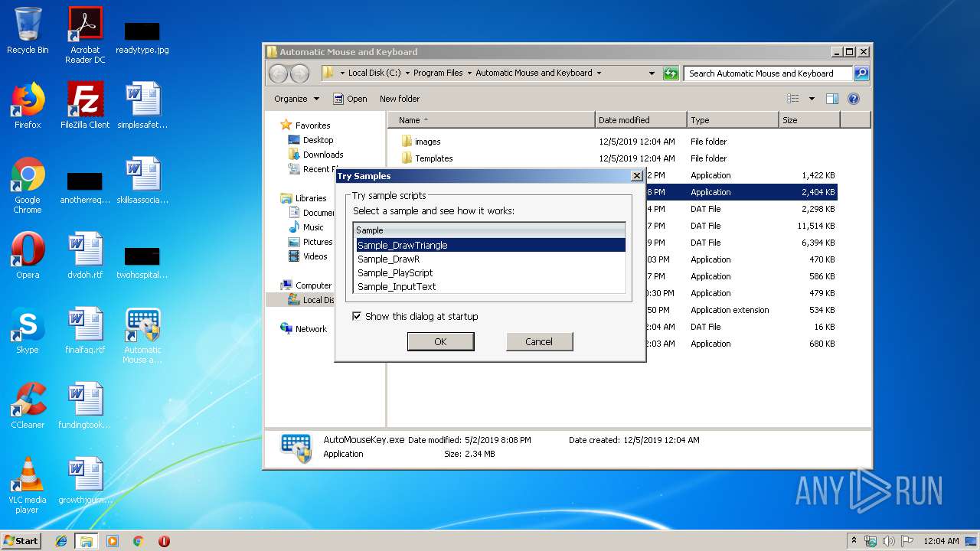Open skillsassocia... document icon
980x551 pixels.
tap(142, 181)
